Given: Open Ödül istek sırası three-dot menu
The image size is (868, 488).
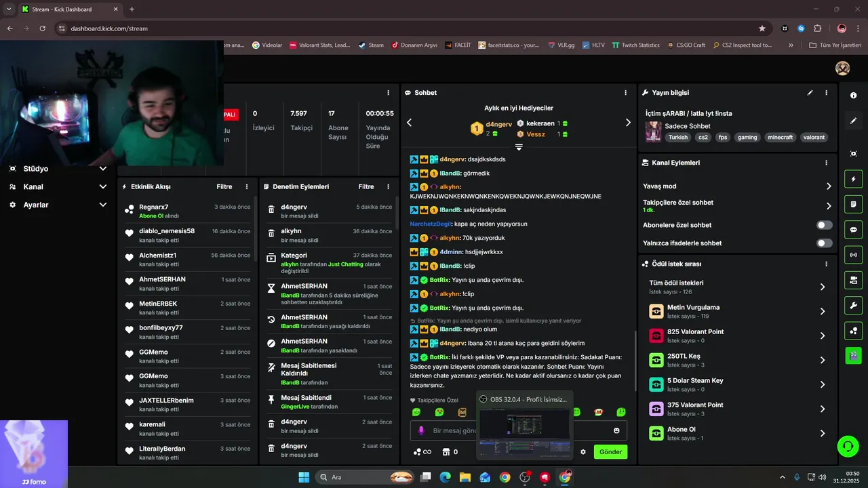Looking at the screenshot, I should coord(826,264).
